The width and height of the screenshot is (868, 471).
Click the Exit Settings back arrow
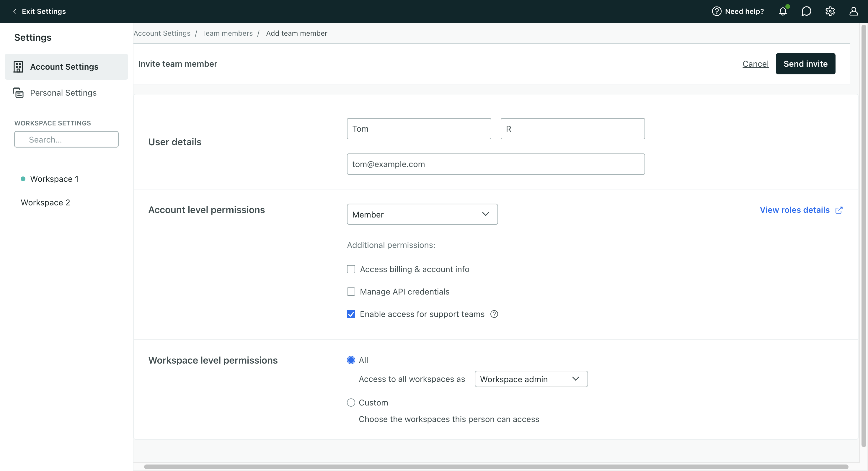tap(14, 11)
